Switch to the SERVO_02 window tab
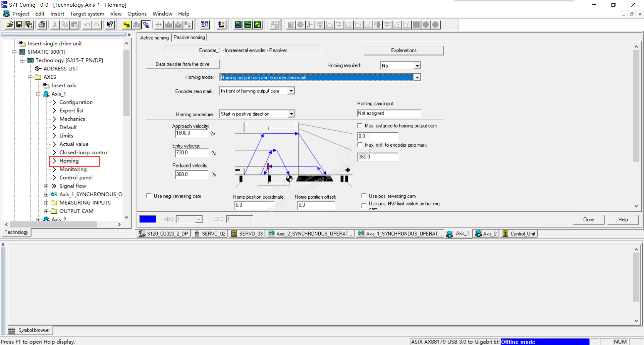 [210, 233]
